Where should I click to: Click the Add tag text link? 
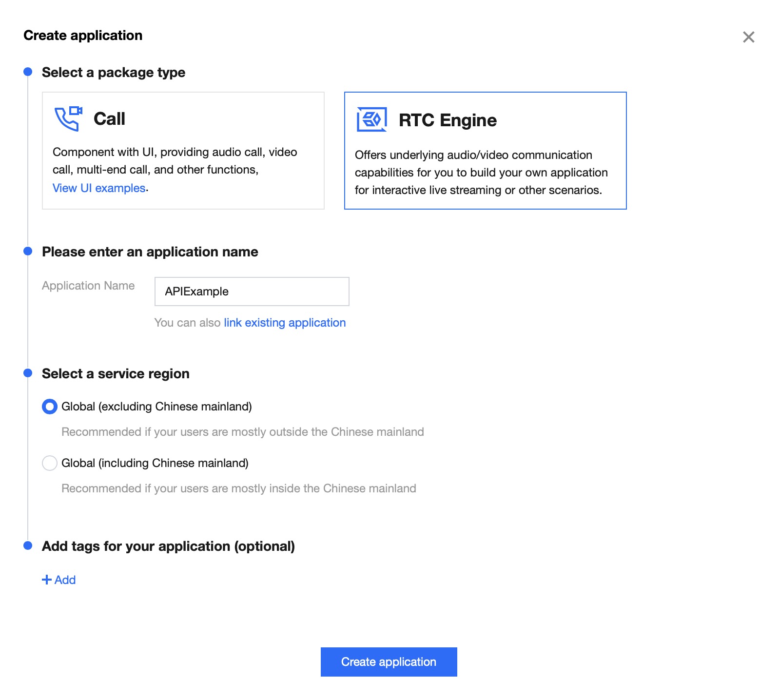point(65,580)
